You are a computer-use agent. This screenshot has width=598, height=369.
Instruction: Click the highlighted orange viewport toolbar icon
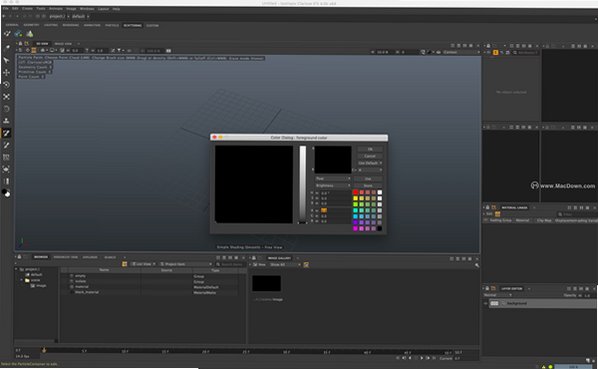click(x=34, y=51)
